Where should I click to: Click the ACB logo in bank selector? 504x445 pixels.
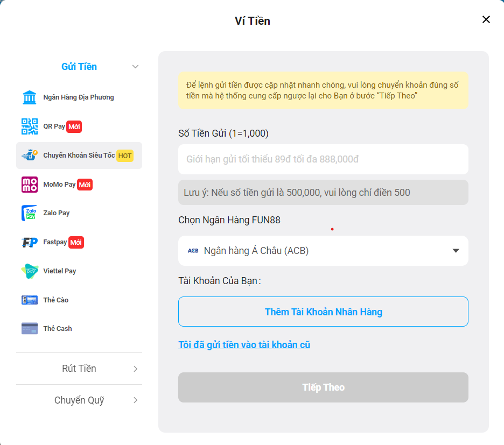tap(192, 251)
